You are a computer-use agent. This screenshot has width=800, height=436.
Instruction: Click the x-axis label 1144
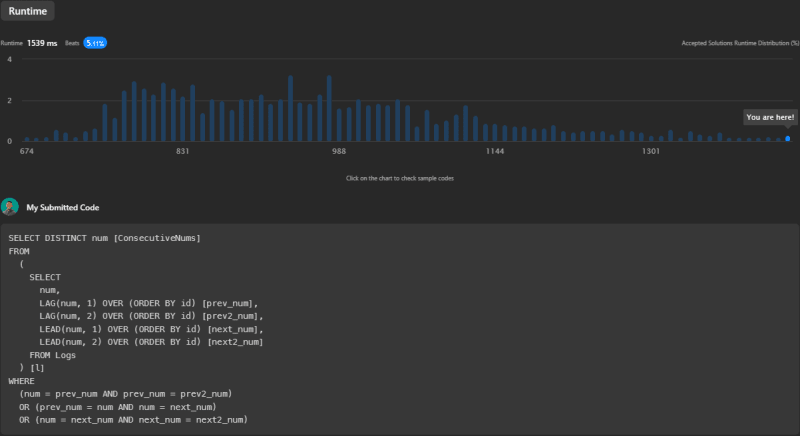[494, 151]
